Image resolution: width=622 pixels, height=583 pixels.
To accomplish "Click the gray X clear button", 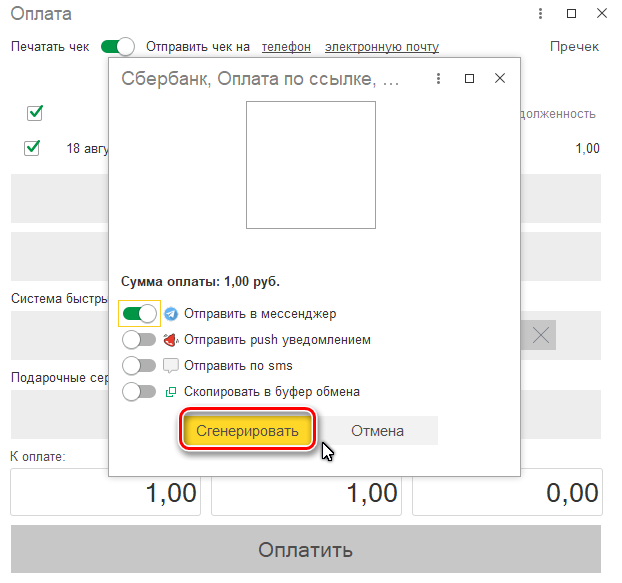I will coord(541,336).
